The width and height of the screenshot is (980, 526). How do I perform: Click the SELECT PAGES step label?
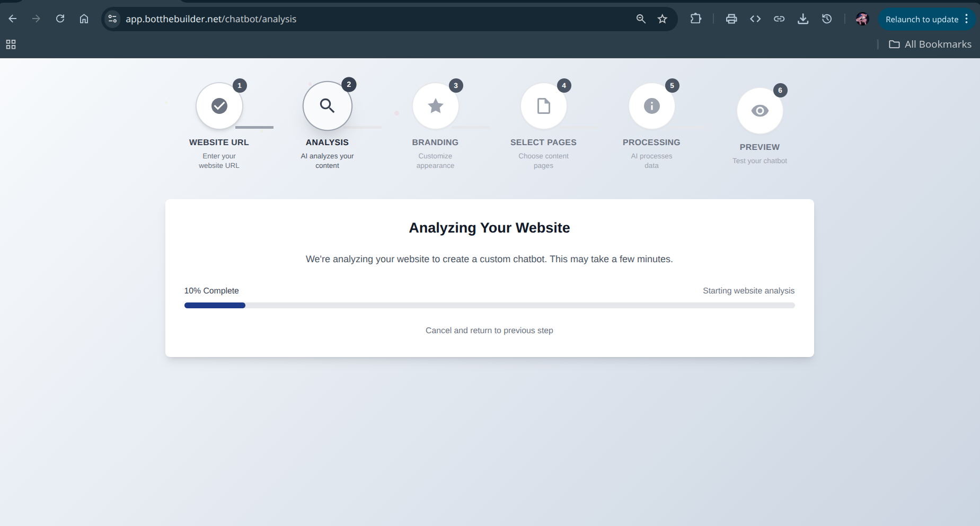pyautogui.click(x=543, y=142)
